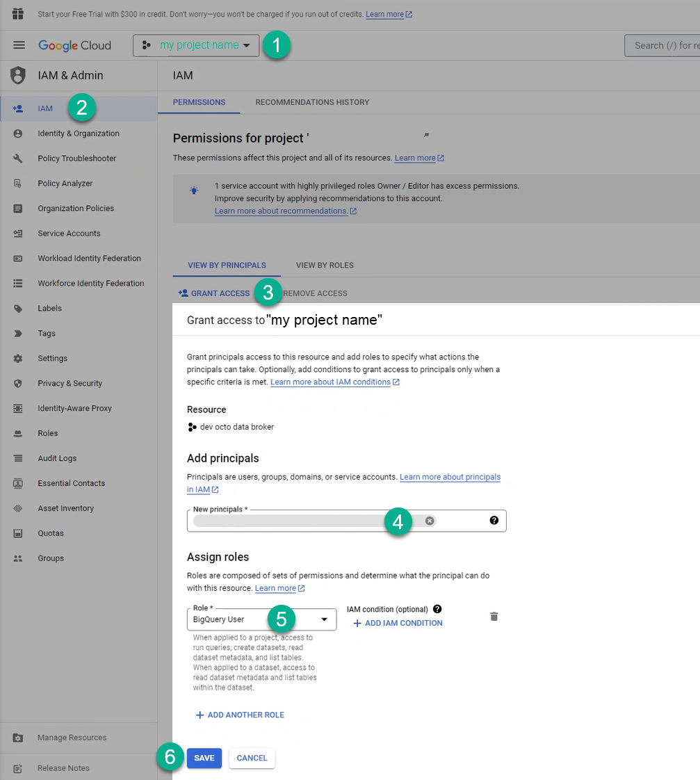Click the New principals input field
Viewport: 700px width, 780px height.
tap(346, 521)
